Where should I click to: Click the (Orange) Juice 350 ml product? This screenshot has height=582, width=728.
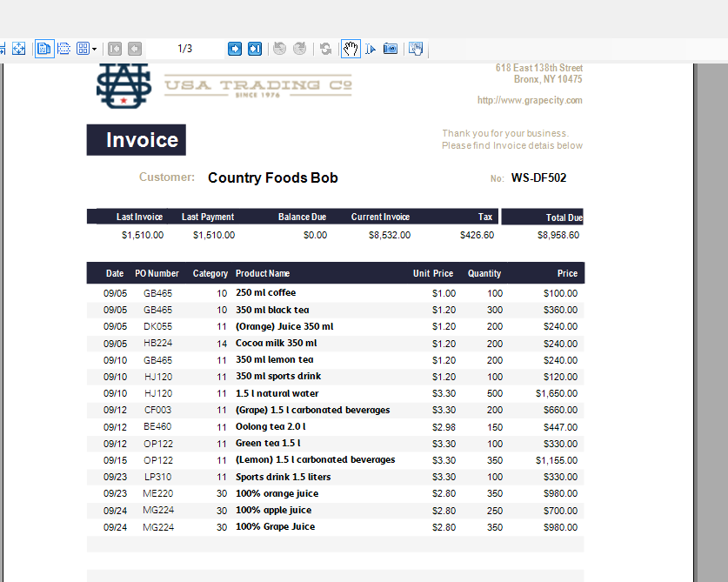click(284, 326)
